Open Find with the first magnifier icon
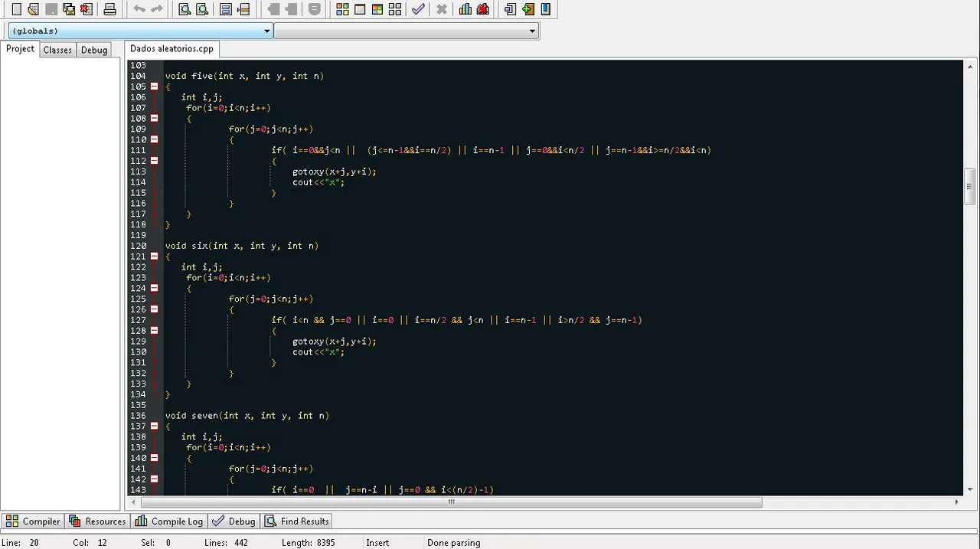The width and height of the screenshot is (980, 549). tap(185, 9)
